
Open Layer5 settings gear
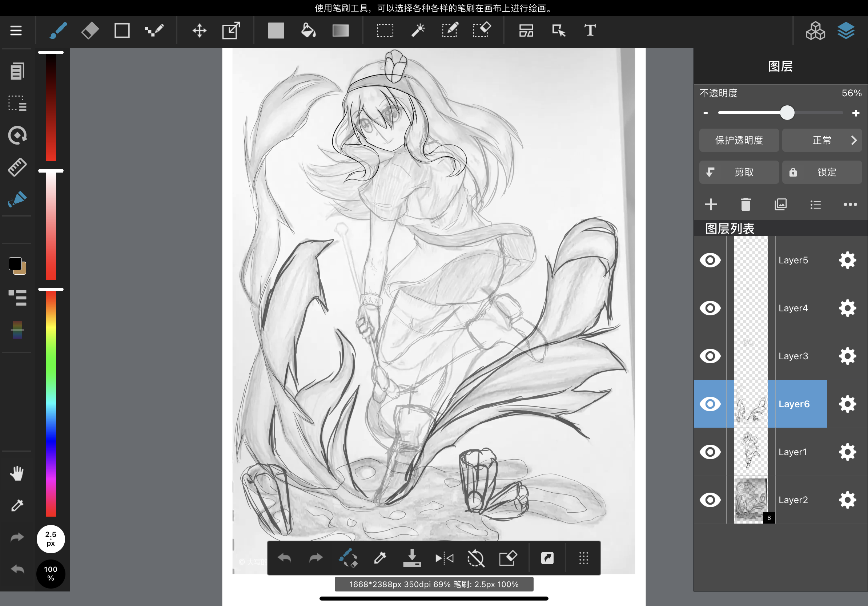click(847, 260)
